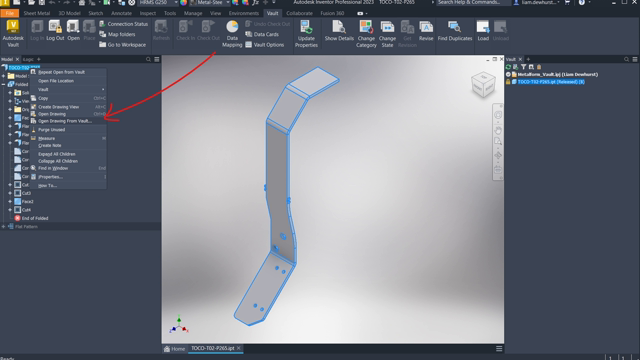Viewport: 640px width, 360px height.
Task: Click the Log Out vault icon
Action: pyautogui.click(x=55, y=27)
